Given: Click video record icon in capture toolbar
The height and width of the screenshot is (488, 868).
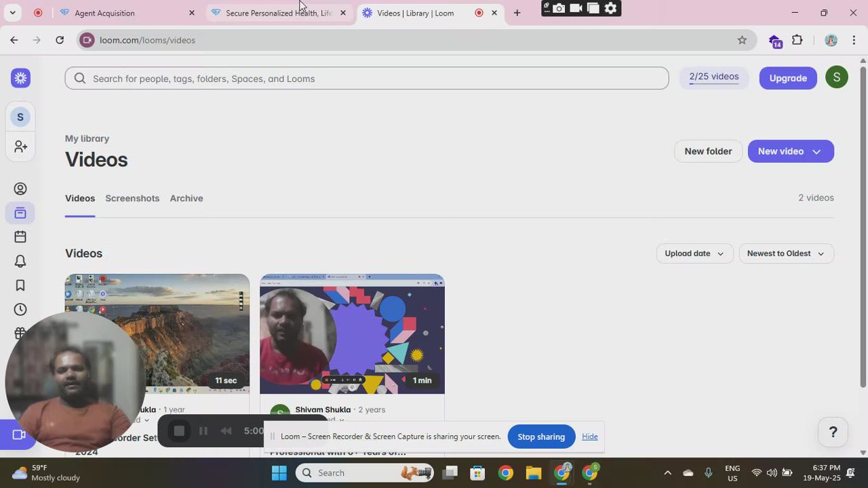Looking at the screenshot, I should pyautogui.click(x=576, y=8).
